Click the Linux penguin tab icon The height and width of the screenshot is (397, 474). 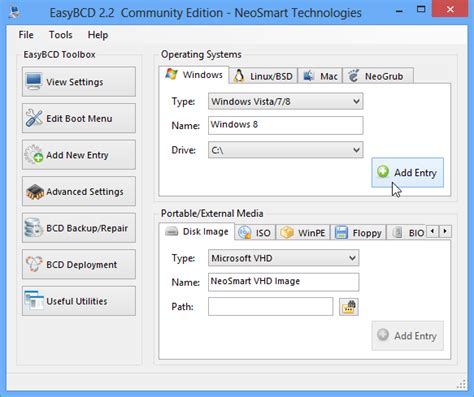click(239, 76)
